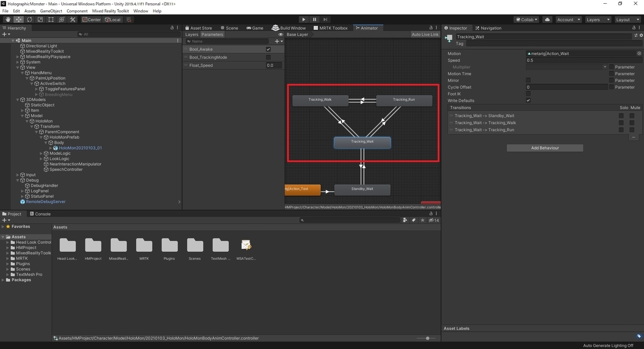Open the GameObject menu

tap(51, 11)
